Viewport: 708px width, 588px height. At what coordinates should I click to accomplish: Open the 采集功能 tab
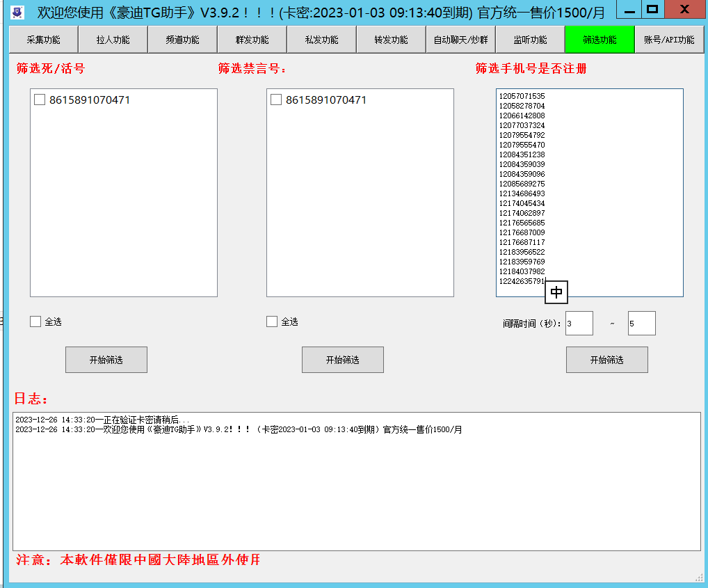click(x=43, y=40)
